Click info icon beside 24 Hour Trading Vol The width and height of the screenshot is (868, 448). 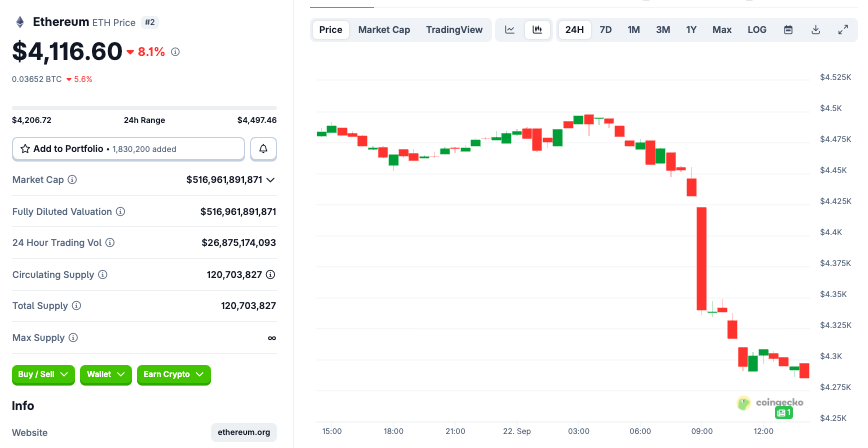[x=110, y=243]
